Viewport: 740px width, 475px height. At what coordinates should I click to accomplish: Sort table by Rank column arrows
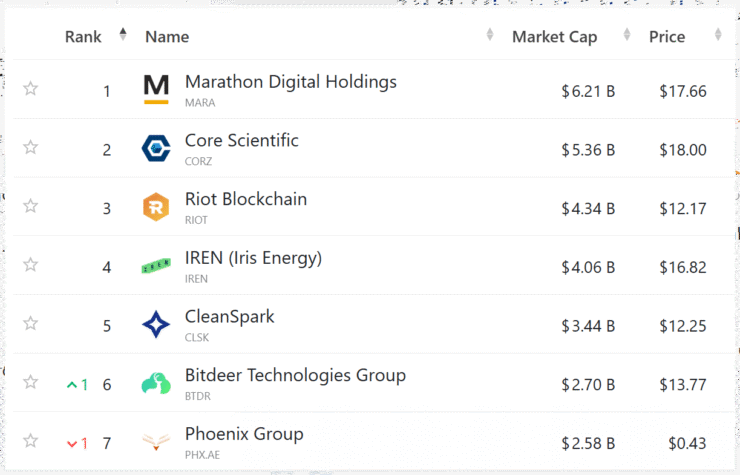click(x=123, y=34)
